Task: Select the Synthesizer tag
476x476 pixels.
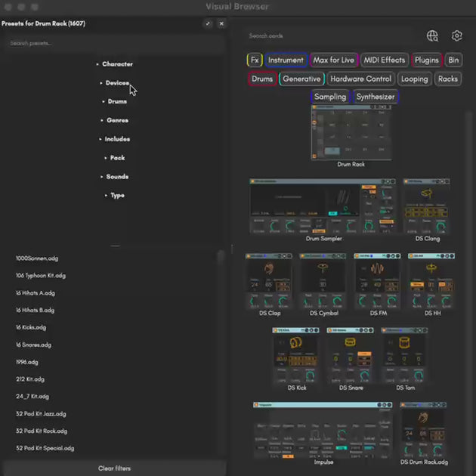Action: 376,97
